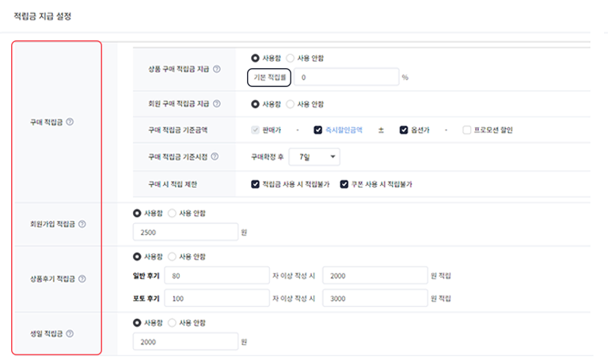Click help icon next to 회원 구매 적립금 지급

point(217,104)
